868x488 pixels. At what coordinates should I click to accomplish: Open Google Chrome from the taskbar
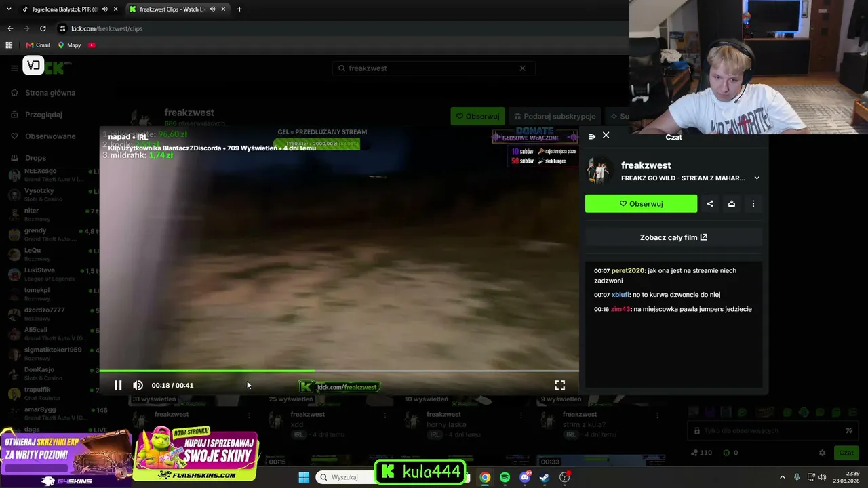point(485,477)
